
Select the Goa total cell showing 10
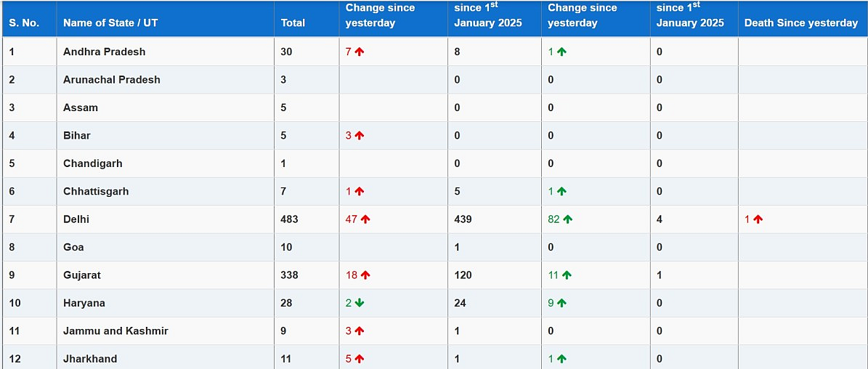307,247
